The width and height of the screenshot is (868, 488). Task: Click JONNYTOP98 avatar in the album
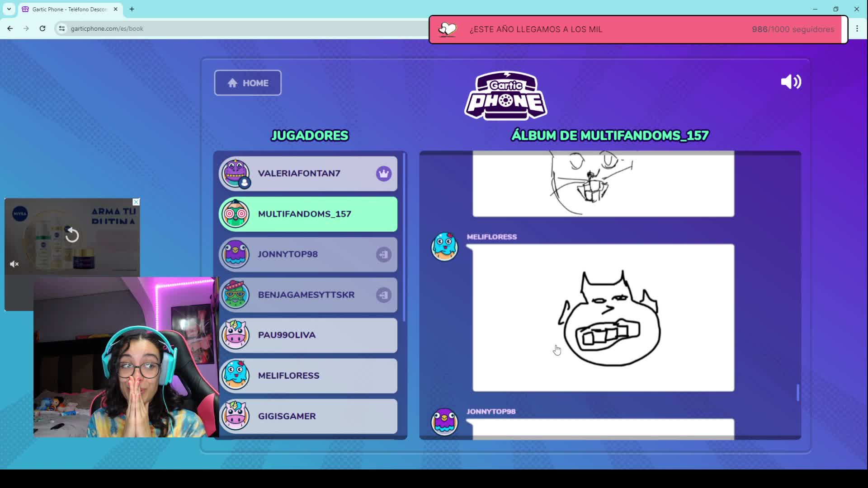tap(444, 422)
